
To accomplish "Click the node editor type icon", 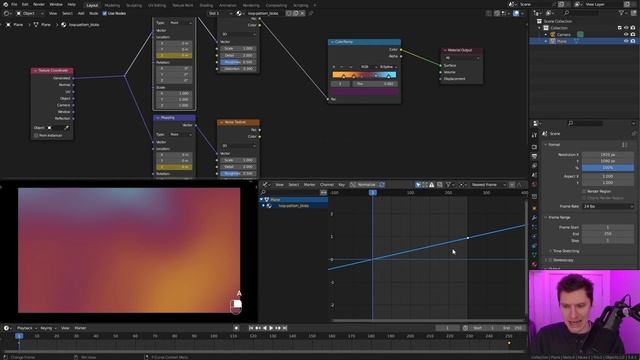I will pyautogui.click(x=6, y=13).
